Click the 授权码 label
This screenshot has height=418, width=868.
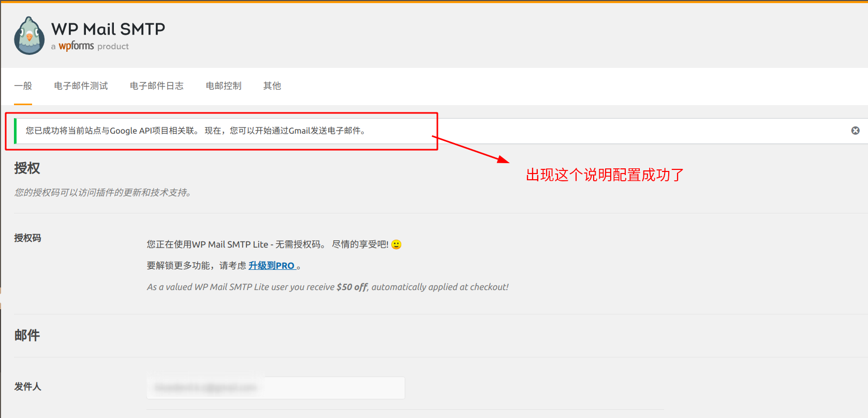click(x=28, y=238)
